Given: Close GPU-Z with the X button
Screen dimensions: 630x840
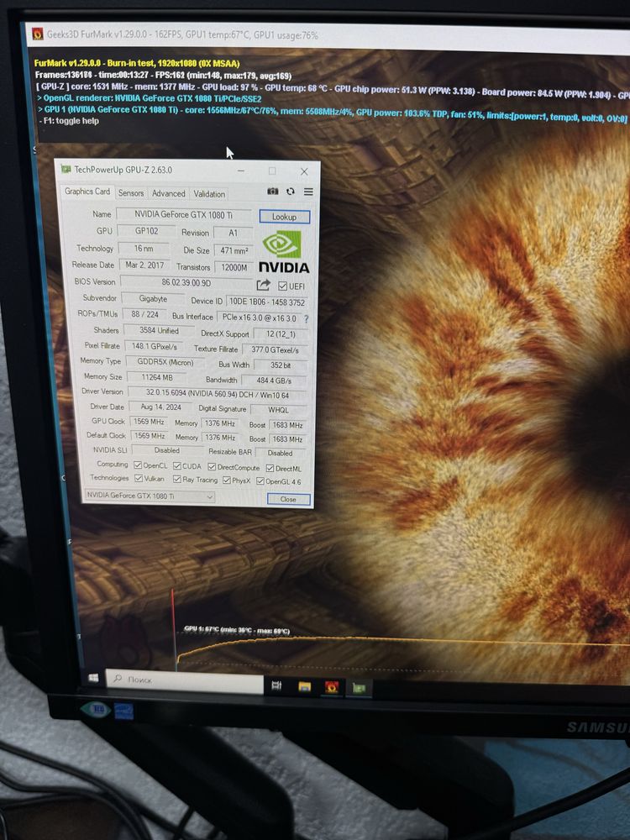Looking at the screenshot, I should click(304, 171).
